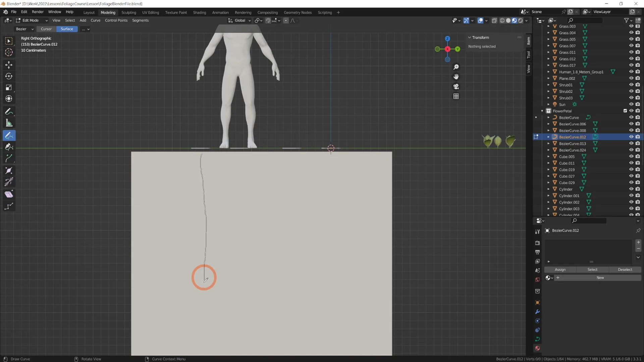Select the Annotate tool
Screen dimensions: 644x362
(x=9, y=111)
